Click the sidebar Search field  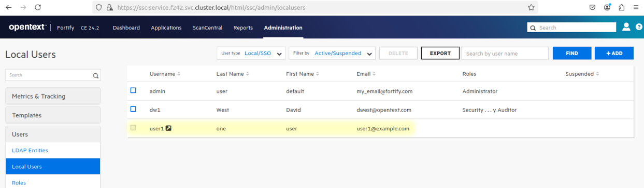pyautogui.click(x=53, y=75)
